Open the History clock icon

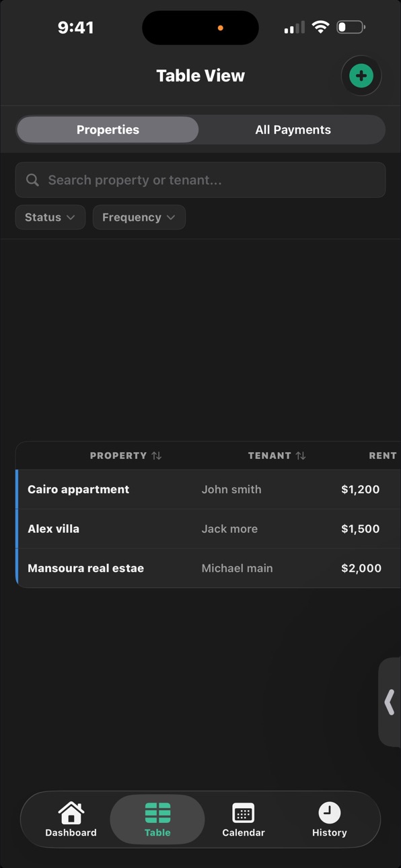[x=330, y=813]
